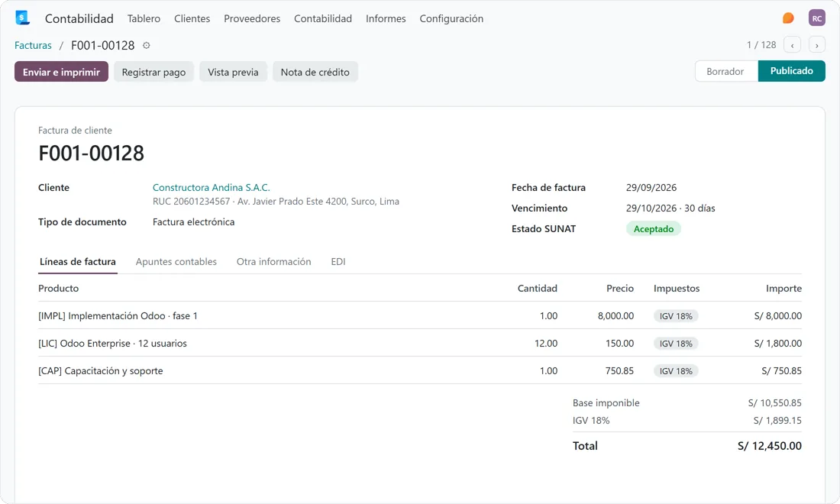Select the Odoo Enterprise 12 usuarios line
The image size is (840, 504).
(x=420, y=343)
